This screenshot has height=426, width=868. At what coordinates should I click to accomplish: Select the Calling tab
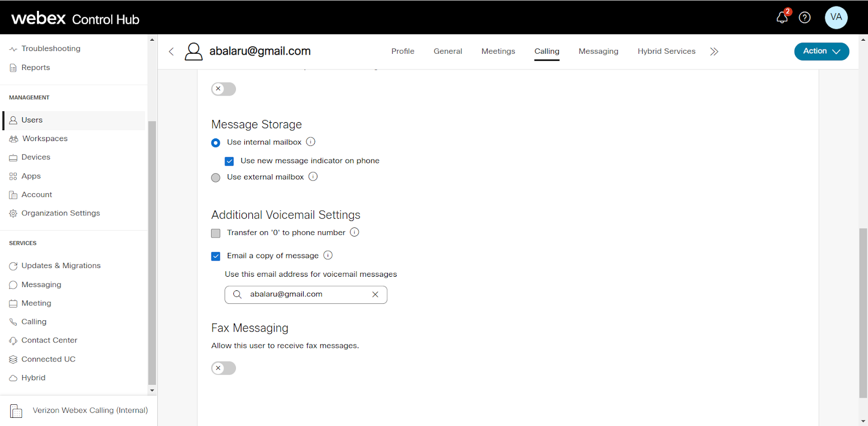[546, 51]
